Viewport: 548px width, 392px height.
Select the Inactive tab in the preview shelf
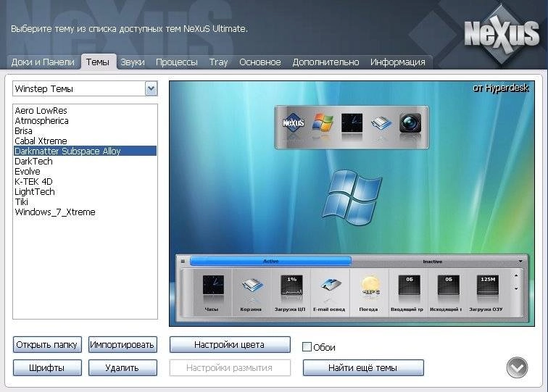[433, 262]
